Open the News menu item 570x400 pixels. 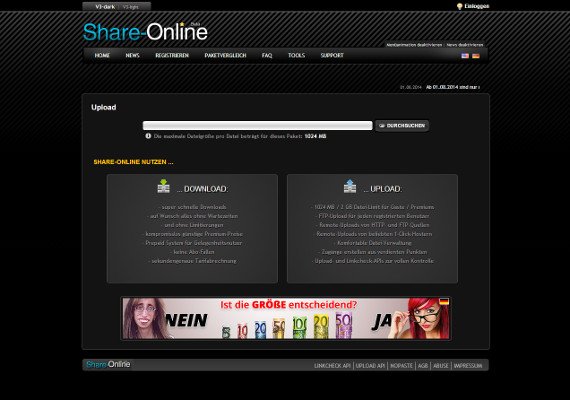(132, 55)
